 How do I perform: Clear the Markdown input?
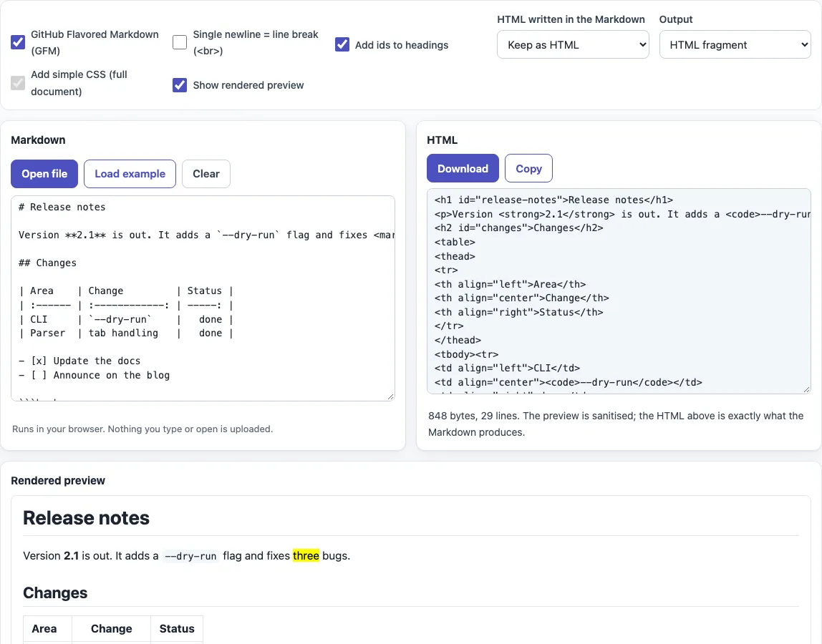206,173
